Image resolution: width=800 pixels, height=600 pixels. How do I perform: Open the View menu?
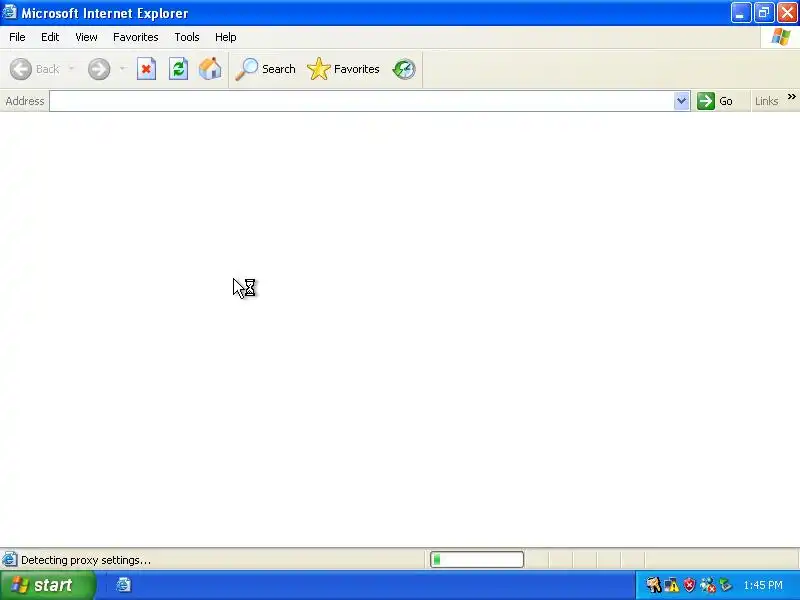(86, 37)
